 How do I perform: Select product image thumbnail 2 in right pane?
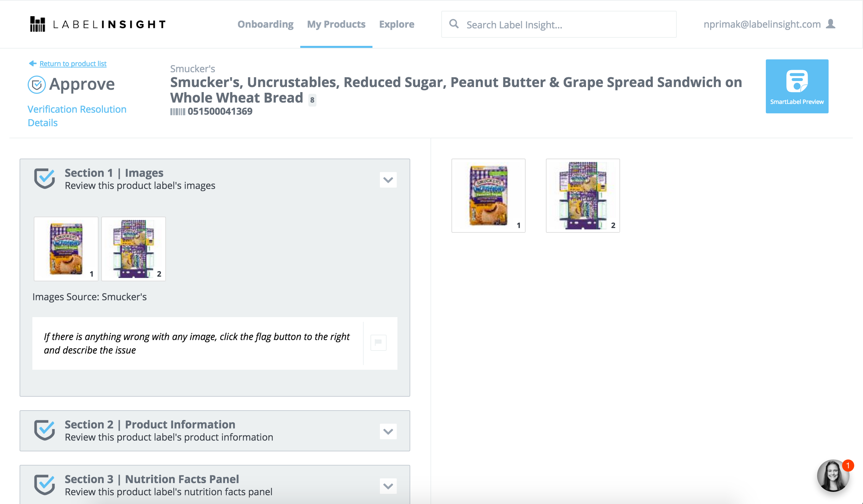click(583, 196)
